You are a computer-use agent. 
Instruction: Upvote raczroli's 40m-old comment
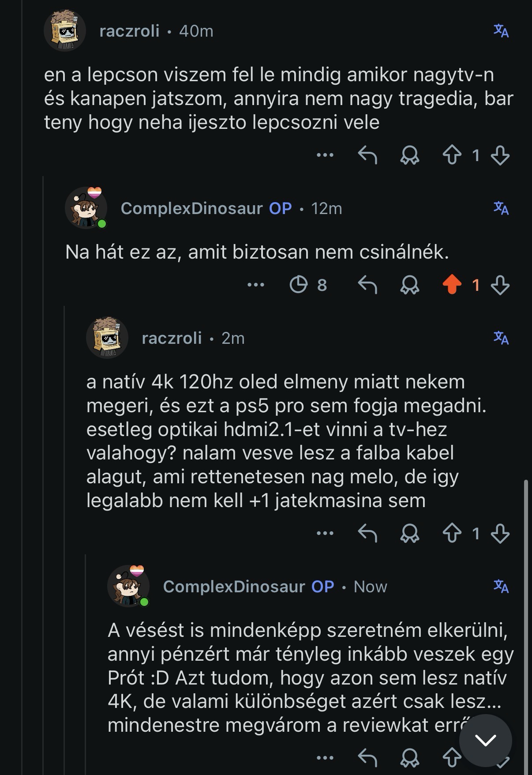(x=452, y=155)
